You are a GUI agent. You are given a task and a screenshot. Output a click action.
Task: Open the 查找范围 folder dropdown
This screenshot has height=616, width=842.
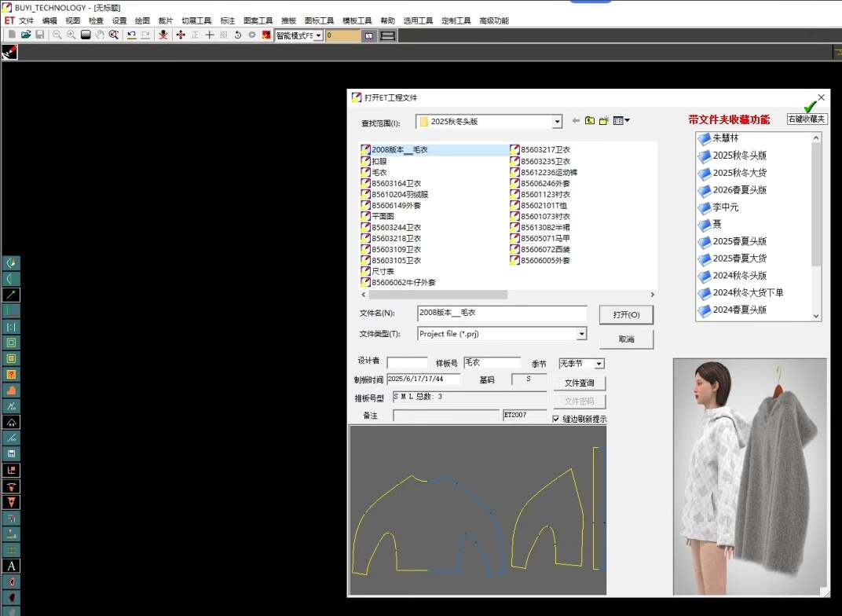click(x=558, y=121)
